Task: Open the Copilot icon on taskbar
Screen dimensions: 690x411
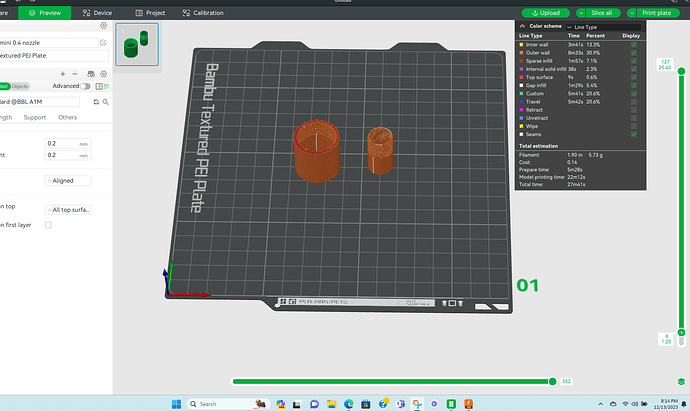Action: (x=280, y=404)
